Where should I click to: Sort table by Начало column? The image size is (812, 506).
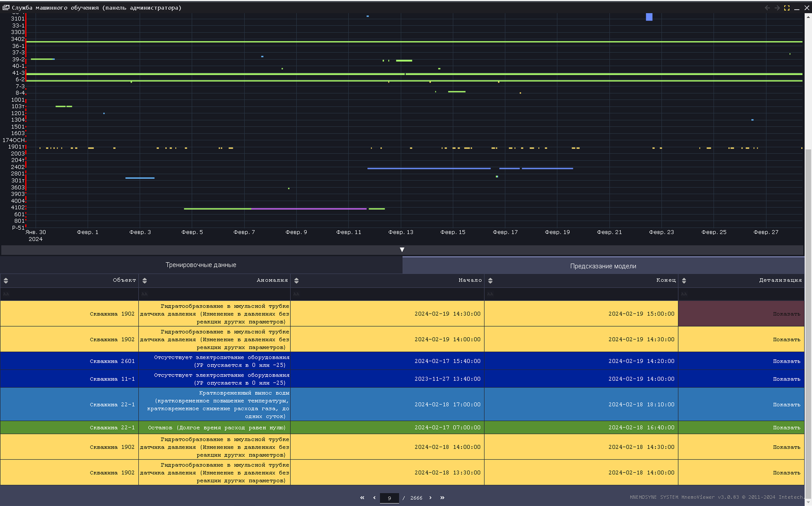coord(296,281)
